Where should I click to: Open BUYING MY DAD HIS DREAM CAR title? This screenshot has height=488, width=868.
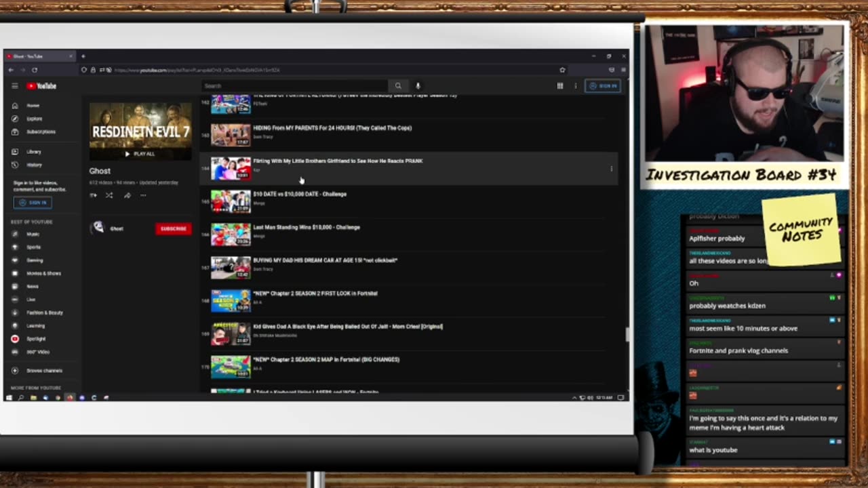click(325, 260)
